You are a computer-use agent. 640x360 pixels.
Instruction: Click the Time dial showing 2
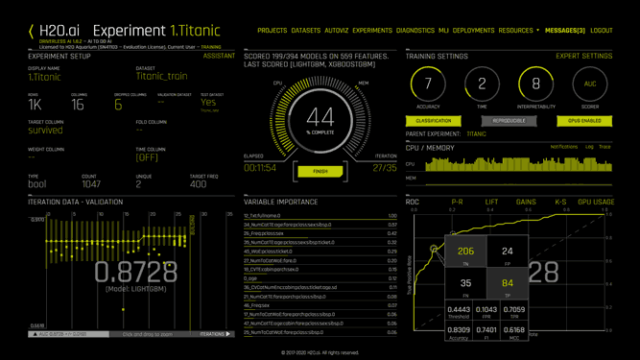[482, 84]
